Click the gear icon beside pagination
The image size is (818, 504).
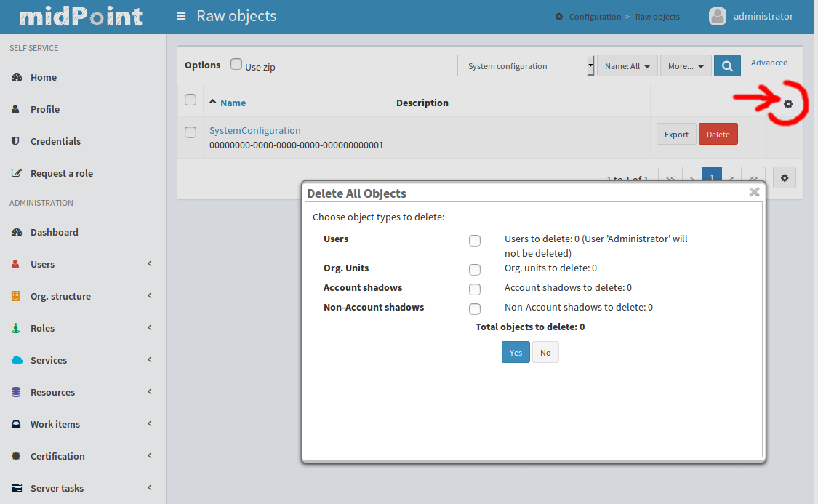tap(785, 177)
